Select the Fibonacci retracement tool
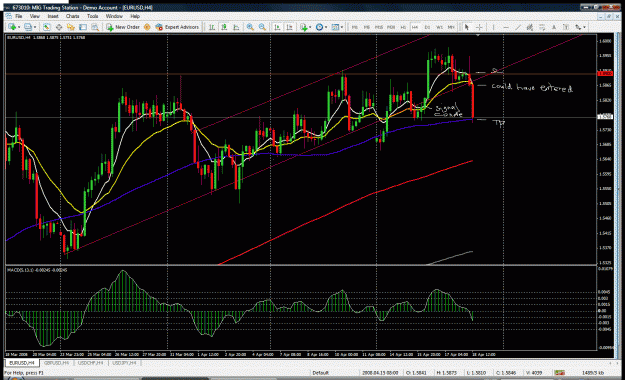Screen dimensions: 625x380 coord(542,27)
